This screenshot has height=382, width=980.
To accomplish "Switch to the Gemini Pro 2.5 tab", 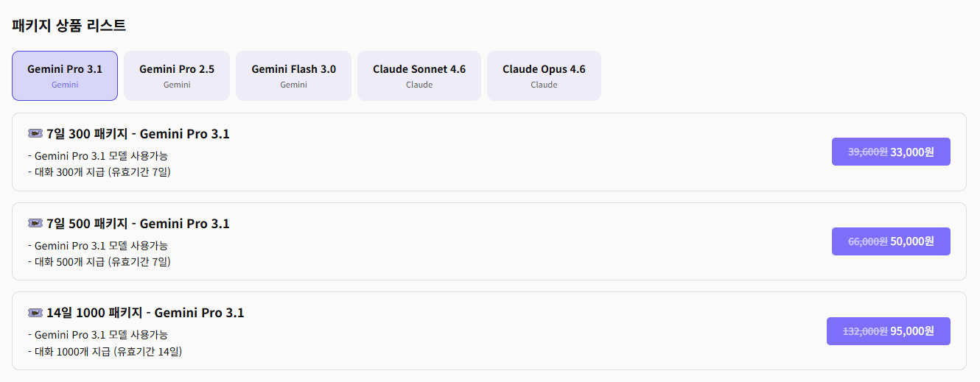I will click(x=177, y=76).
